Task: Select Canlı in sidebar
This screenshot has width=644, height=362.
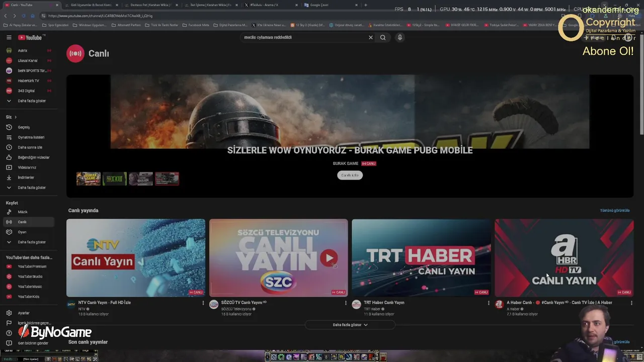Action: 29,222
